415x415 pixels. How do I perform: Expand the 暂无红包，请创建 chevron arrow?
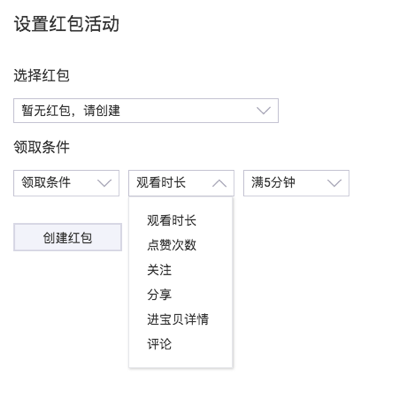(263, 111)
